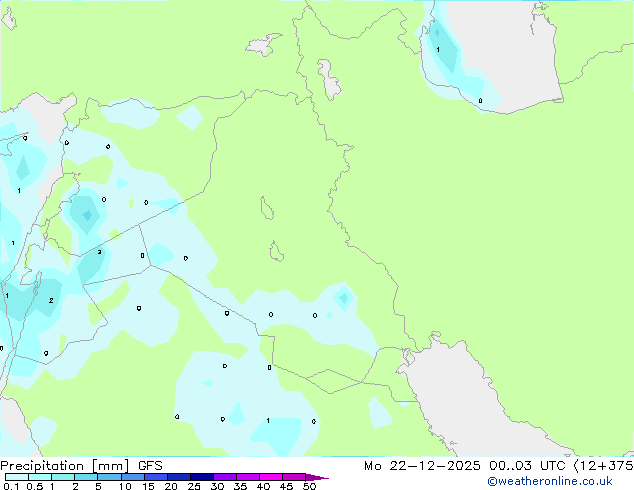Image resolution: width=634 pixels, height=490 pixels.
Task: Pick the 10 to 15 mm blue swatch
Action: tap(132, 477)
